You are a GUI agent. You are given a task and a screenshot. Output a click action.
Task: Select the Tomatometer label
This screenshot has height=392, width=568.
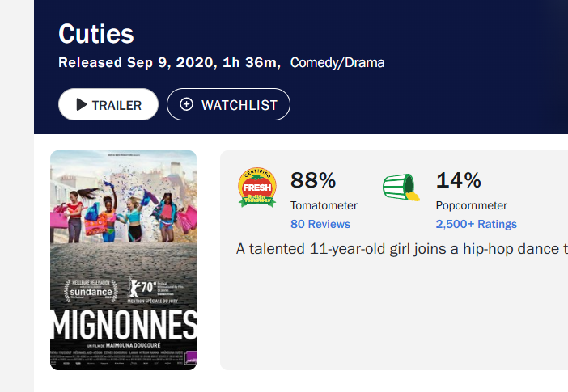point(324,205)
